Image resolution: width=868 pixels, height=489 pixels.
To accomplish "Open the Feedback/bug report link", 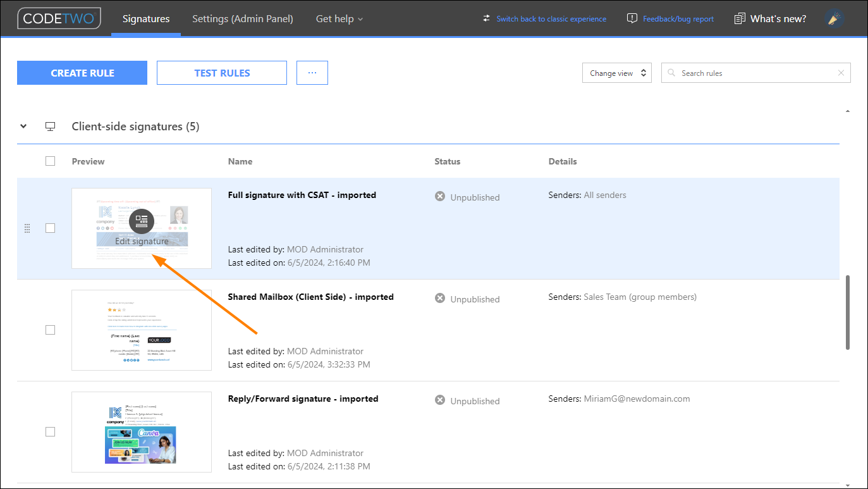I will (678, 19).
